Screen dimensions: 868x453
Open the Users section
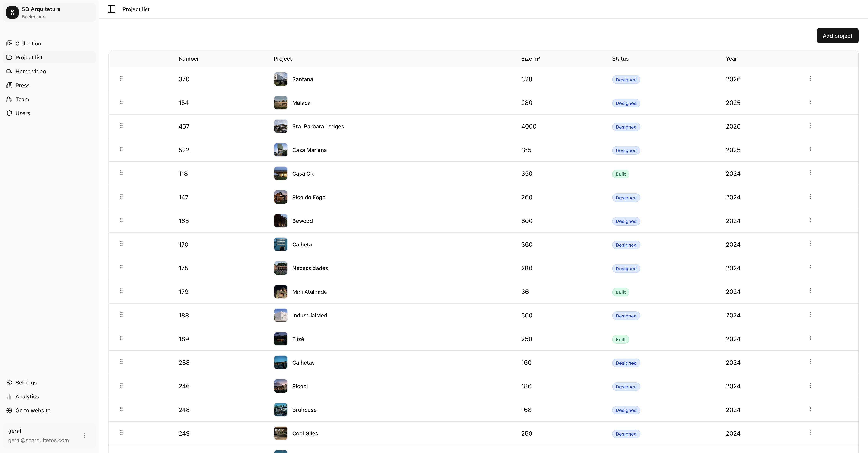point(50,113)
